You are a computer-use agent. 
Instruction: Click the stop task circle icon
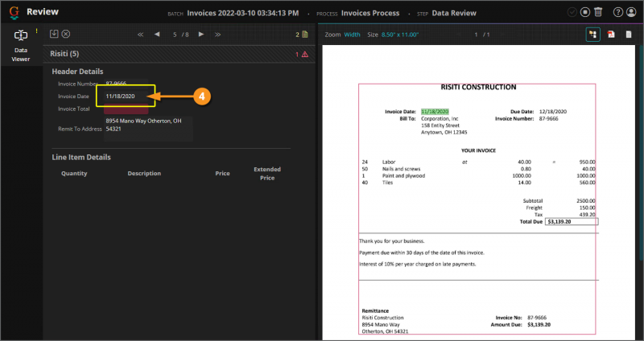point(585,13)
